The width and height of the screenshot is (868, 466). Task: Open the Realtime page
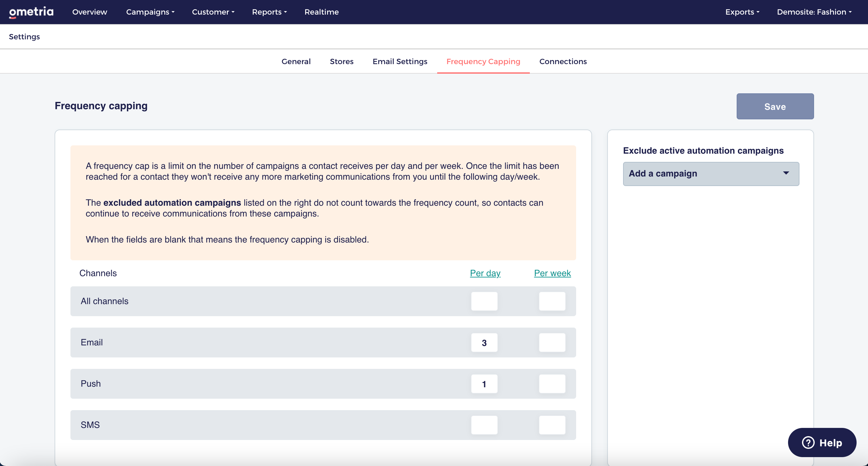[x=321, y=12]
